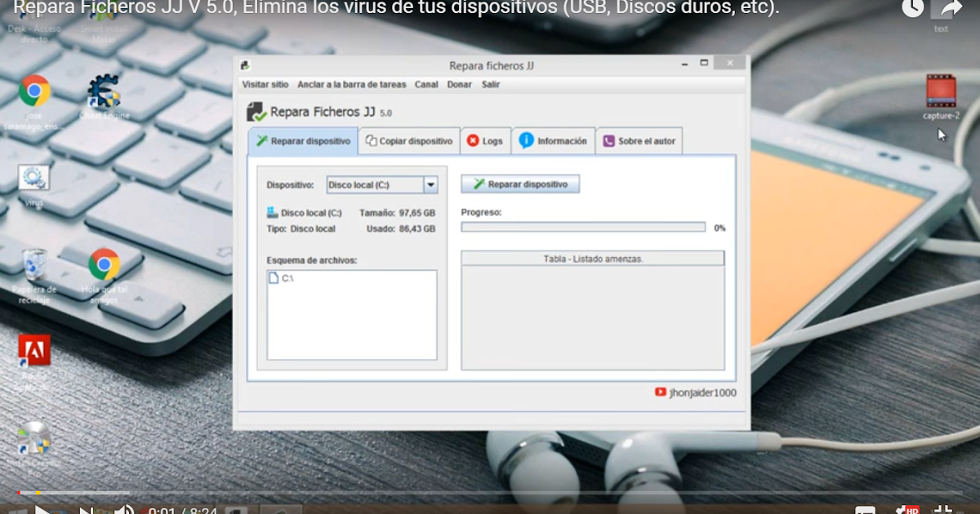Click the Donar menu option
Screen dimensions: 980x514
[459, 84]
